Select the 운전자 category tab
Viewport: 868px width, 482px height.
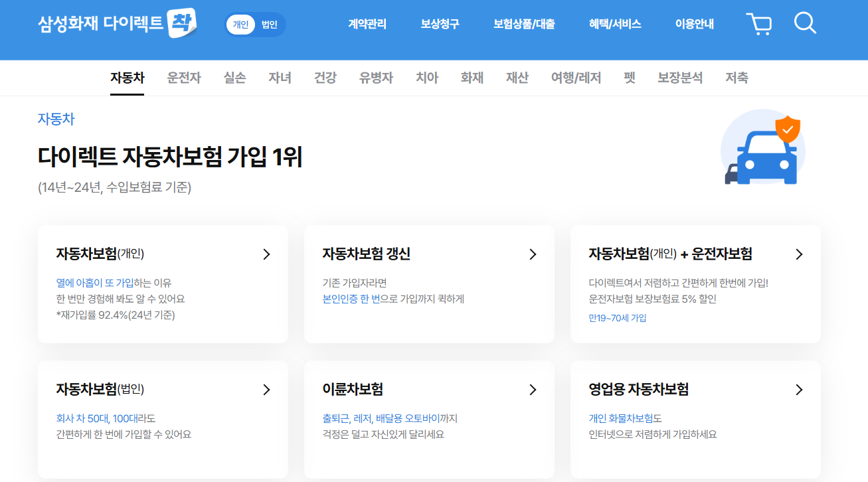(184, 78)
